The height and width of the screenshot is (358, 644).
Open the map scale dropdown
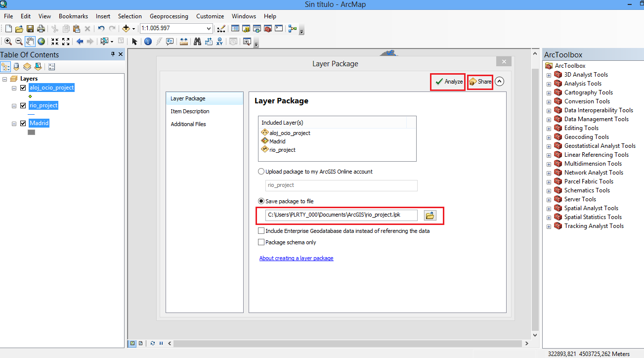(x=209, y=29)
